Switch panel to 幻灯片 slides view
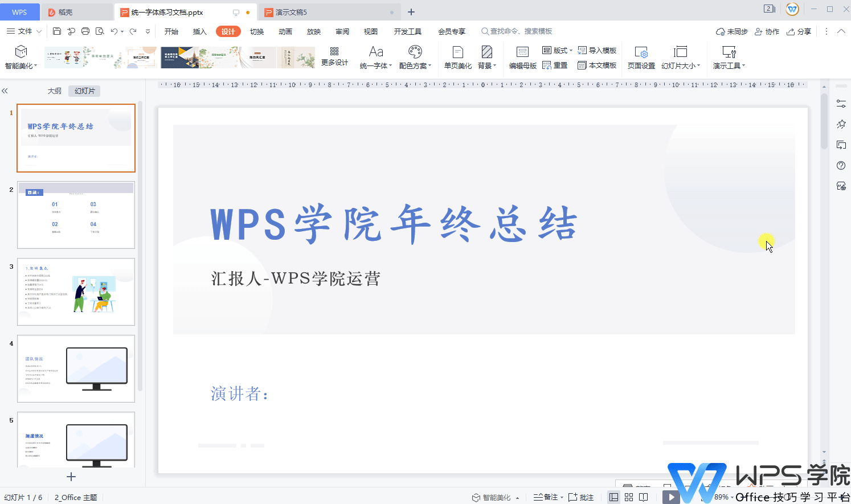851x504 pixels. pos(84,91)
